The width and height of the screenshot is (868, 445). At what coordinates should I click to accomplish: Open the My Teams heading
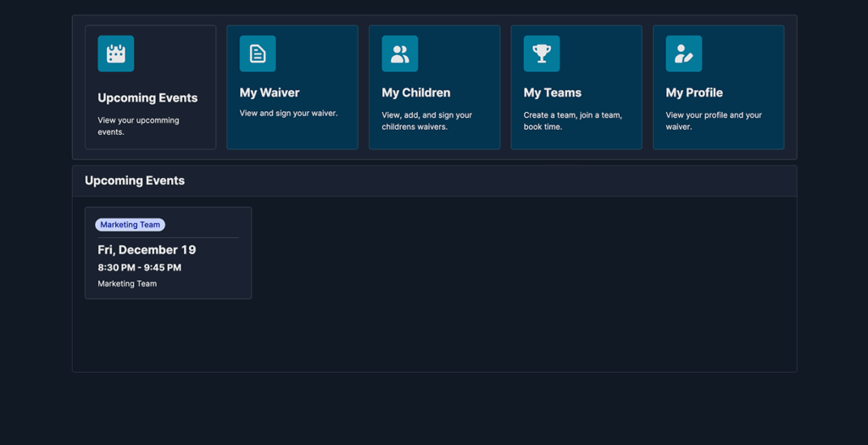coord(552,92)
